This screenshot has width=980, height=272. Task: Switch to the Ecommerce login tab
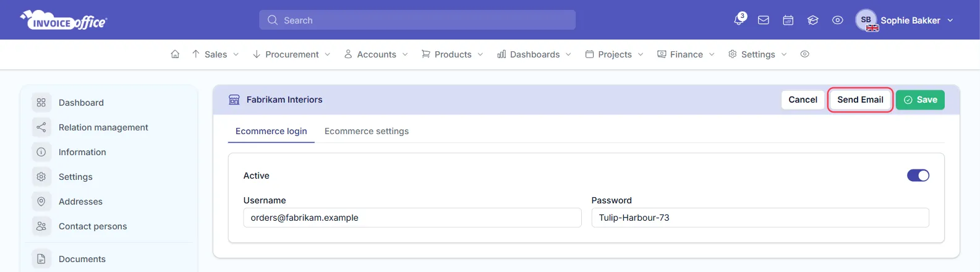pyautogui.click(x=271, y=131)
